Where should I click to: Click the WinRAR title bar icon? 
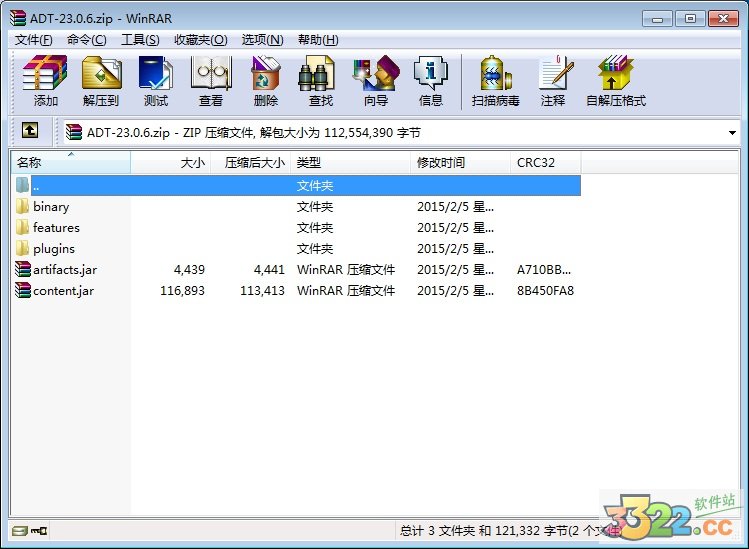pyautogui.click(x=18, y=18)
